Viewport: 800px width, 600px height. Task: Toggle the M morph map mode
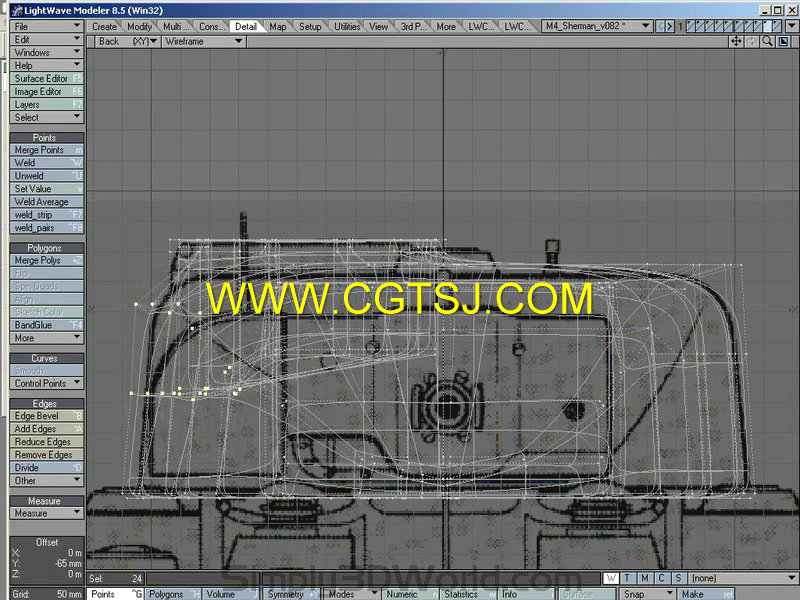[x=644, y=579]
